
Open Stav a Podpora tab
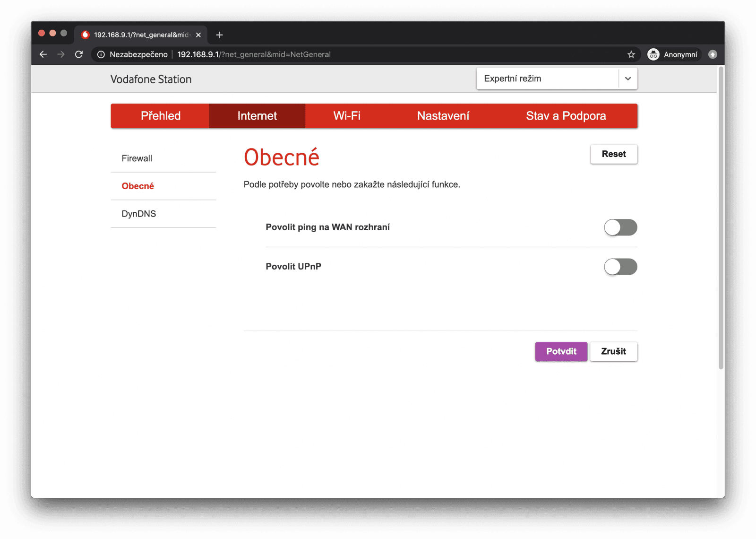(x=566, y=116)
